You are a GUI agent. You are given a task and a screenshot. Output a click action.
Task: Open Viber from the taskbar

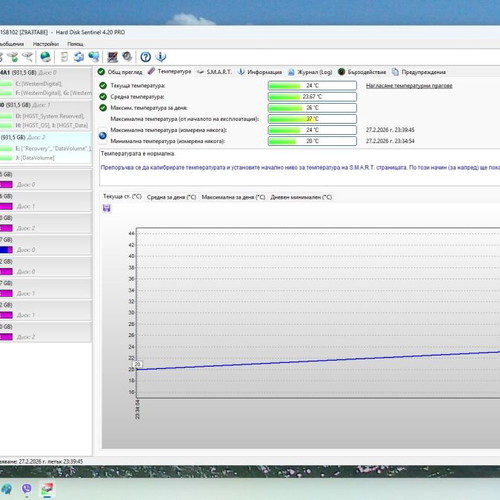pos(27,489)
